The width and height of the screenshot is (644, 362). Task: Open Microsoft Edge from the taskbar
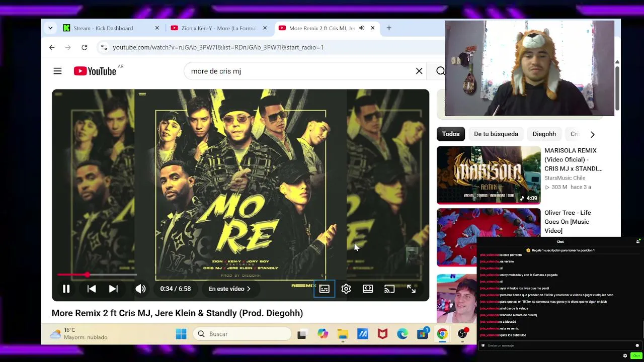tap(403, 334)
